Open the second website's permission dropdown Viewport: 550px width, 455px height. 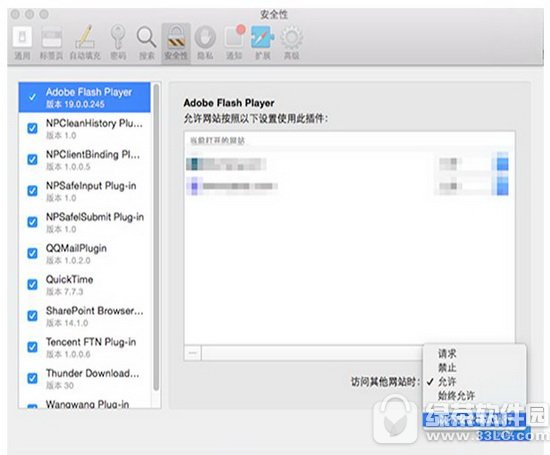[x=472, y=186]
